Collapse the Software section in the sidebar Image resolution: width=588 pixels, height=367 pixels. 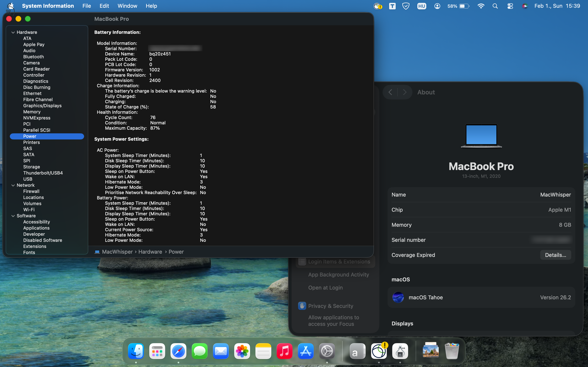point(13,216)
